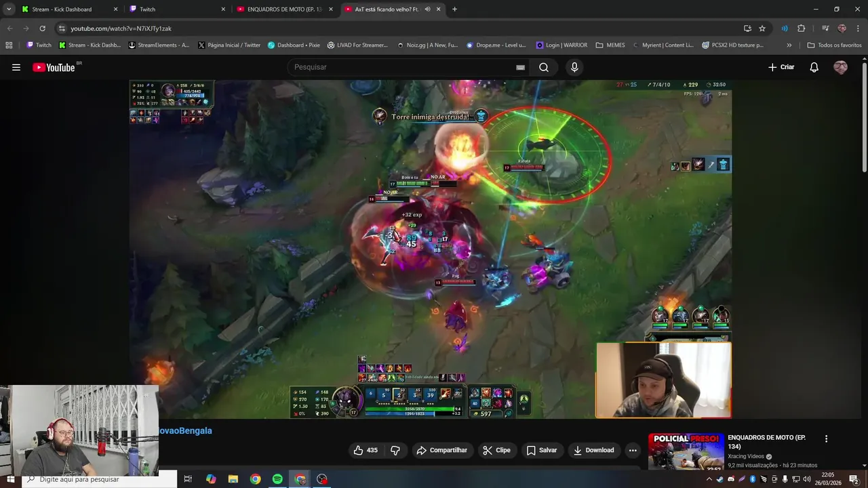This screenshot has height=488, width=868.
Task: Open YouTube notifications bell
Action: click(x=814, y=67)
